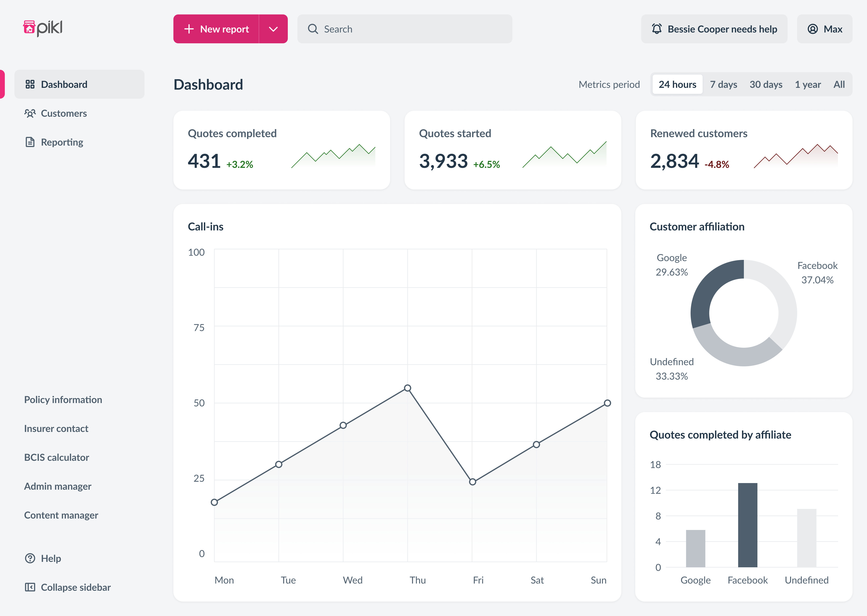The image size is (867, 616).
Task: Click the Reporting document icon
Action: coord(30,142)
